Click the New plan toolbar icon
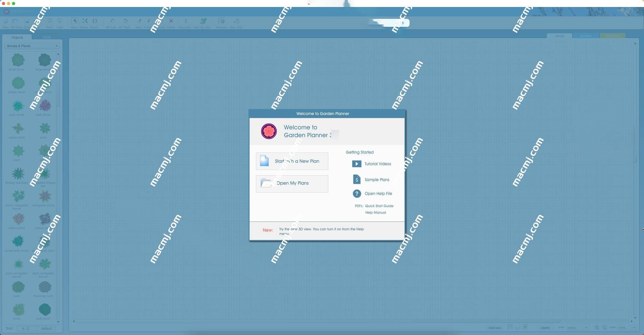The height and width of the screenshot is (335, 644). (6, 21)
